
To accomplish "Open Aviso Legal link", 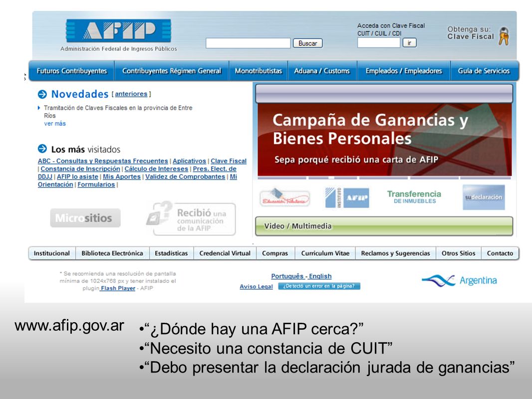I will (x=256, y=286).
